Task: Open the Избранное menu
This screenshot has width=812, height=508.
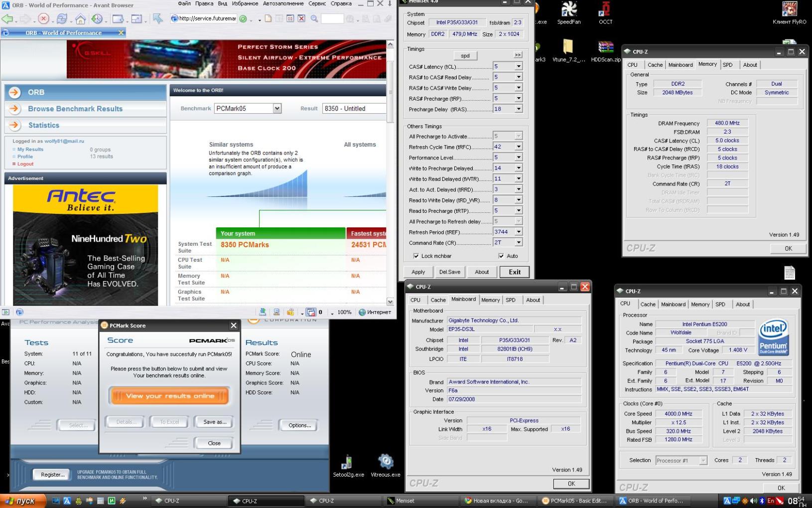Action: 245,3
